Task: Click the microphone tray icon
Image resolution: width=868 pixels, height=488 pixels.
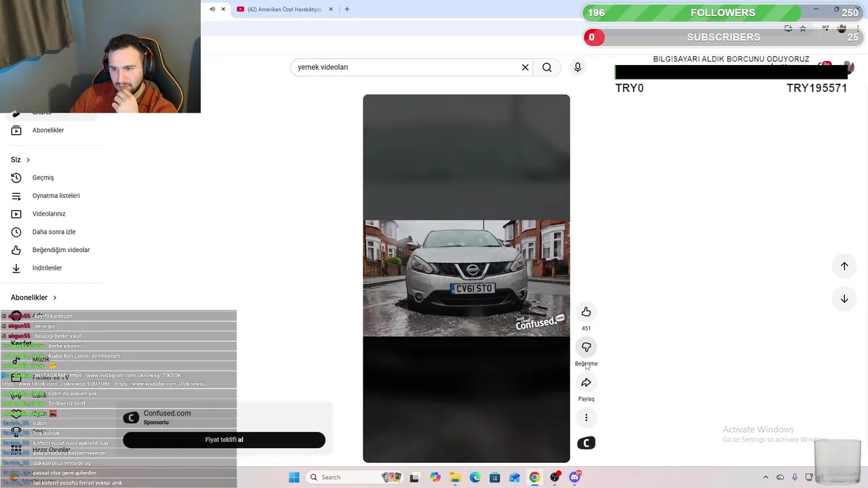Action: pos(795,477)
